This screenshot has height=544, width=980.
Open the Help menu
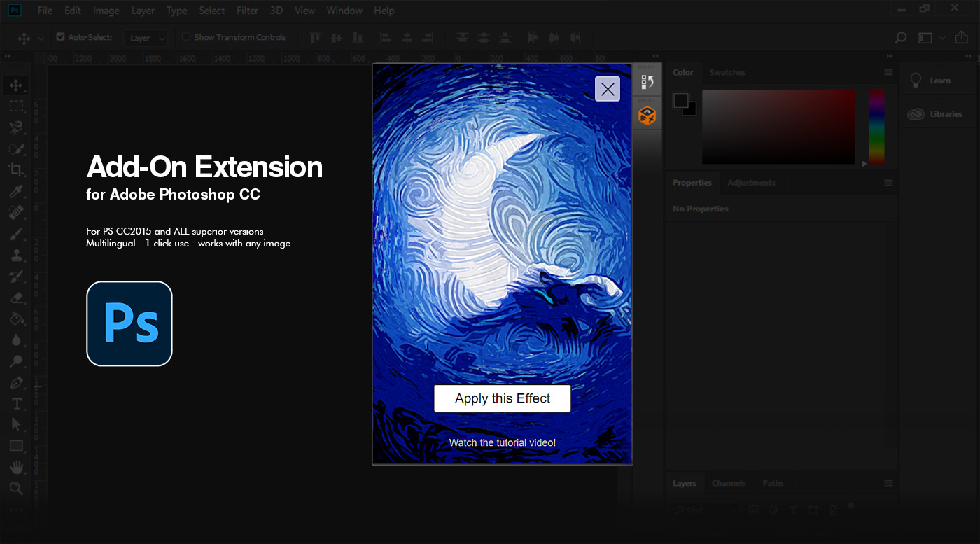coord(384,11)
